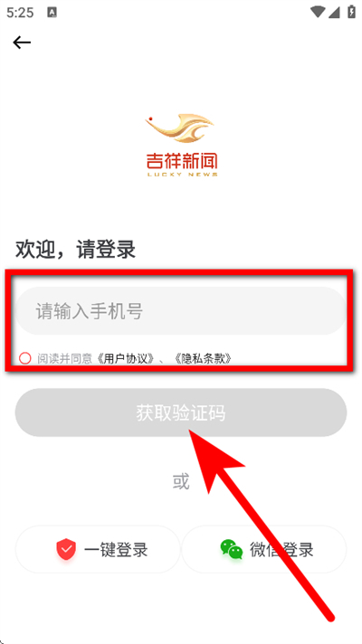Focus the 请输入手机号 phone field
Viewport: 362px width, 644px height.
point(181,311)
